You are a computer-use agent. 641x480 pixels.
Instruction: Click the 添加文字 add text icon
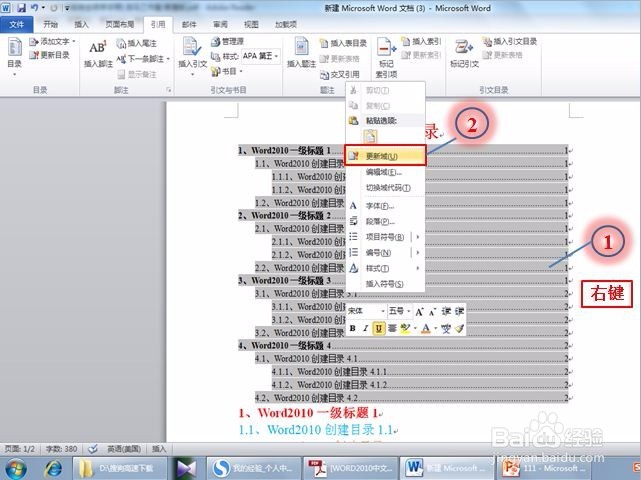[34, 42]
